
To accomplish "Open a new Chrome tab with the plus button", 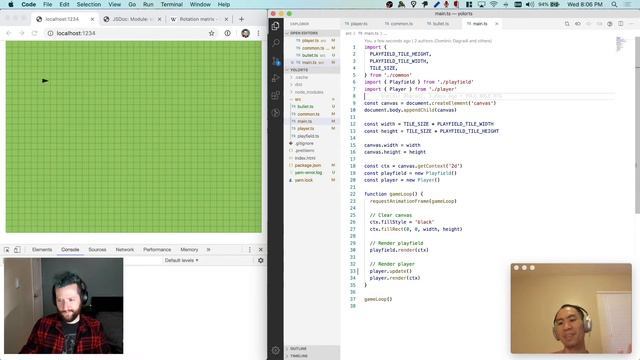I will pos(241,19).
